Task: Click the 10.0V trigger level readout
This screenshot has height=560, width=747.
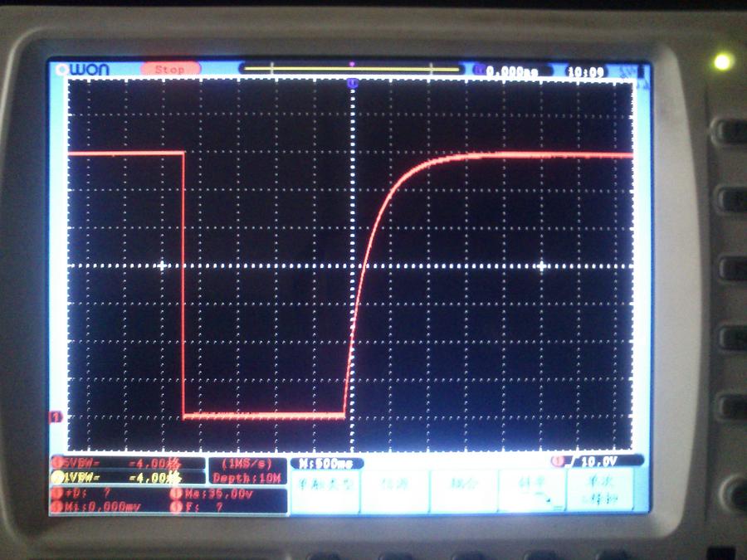Action: pyautogui.click(x=599, y=460)
